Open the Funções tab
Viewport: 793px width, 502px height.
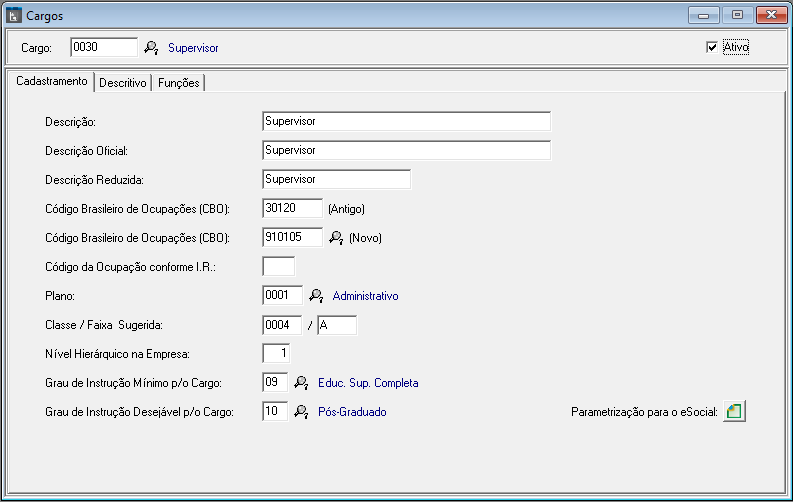pos(179,83)
